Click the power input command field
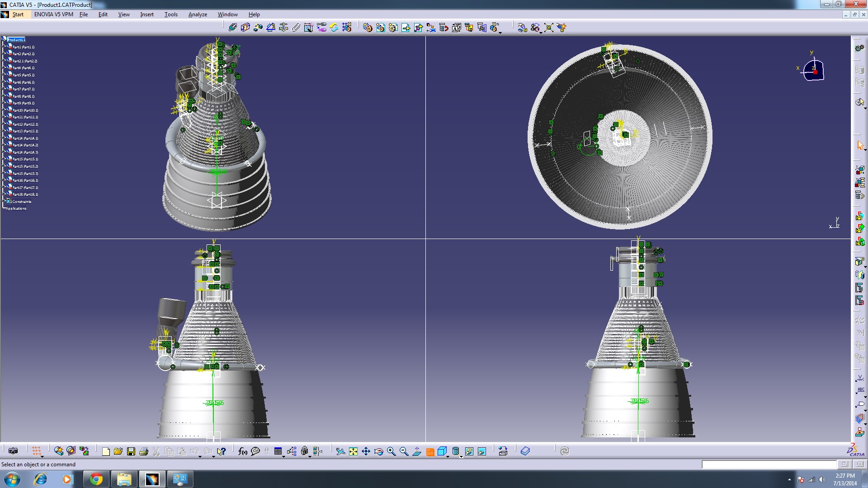This screenshot has height=488, width=868. (x=769, y=465)
